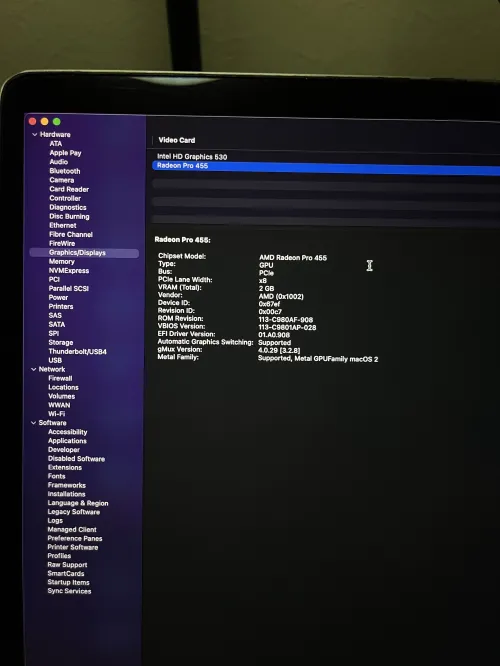Image resolution: width=500 pixels, height=666 pixels.
Task: Select Frameworks entry
Action: pyautogui.click(x=67, y=485)
